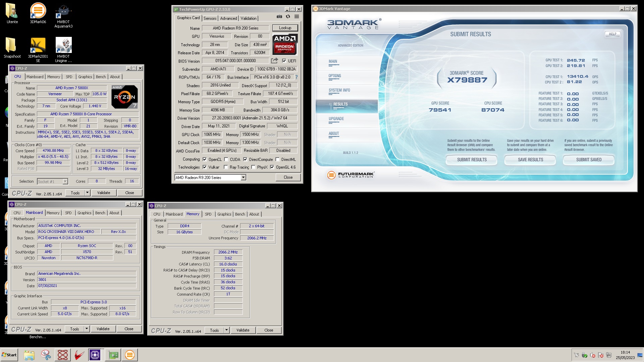The height and width of the screenshot is (362, 644).
Task: Open the 3DMark2001 SE desktop shortcut
Action: pyautogui.click(x=38, y=50)
